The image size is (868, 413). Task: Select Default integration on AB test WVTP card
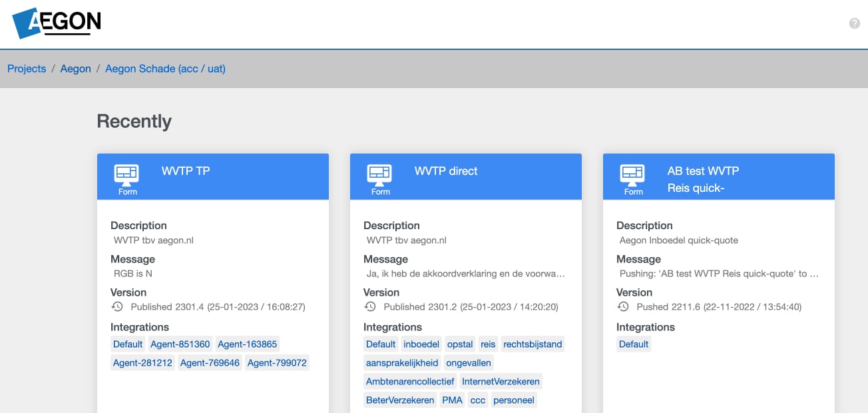coord(634,344)
